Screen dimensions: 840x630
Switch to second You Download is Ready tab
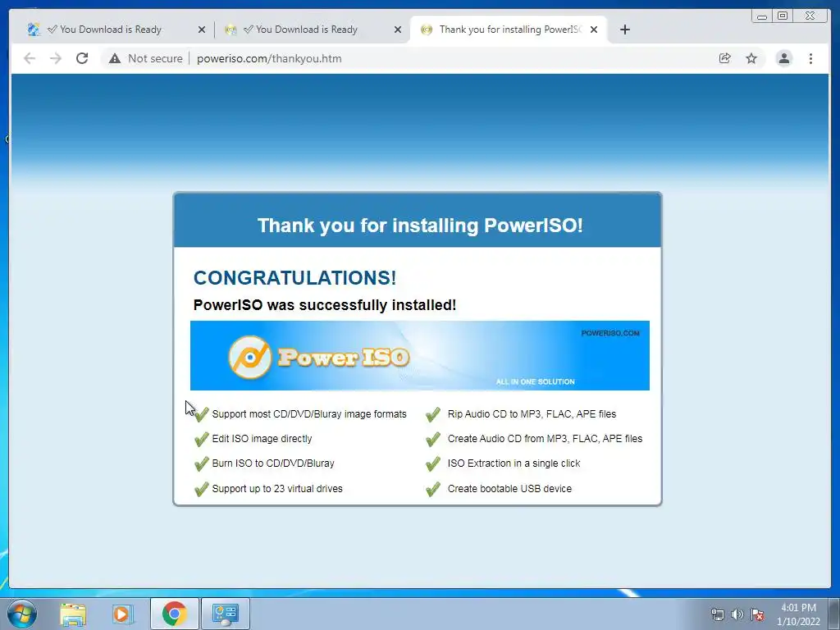click(x=307, y=30)
